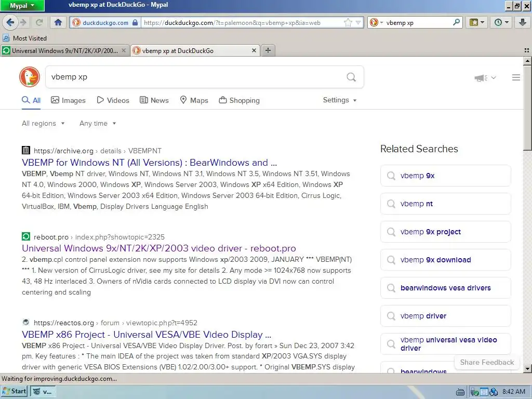Open a new tab with plus button
Image resolution: width=532 pixels, height=399 pixels.
pyautogui.click(x=268, y=50)
